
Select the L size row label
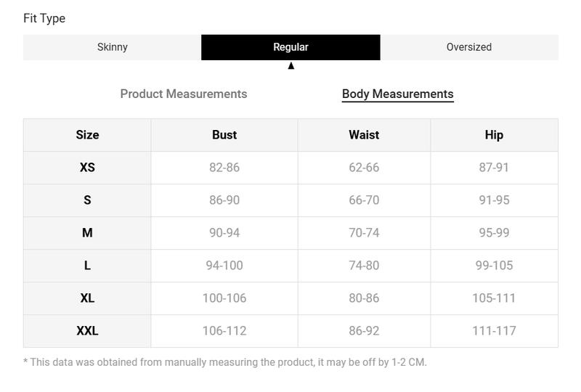pyautogui.click(x=87, y=266)
